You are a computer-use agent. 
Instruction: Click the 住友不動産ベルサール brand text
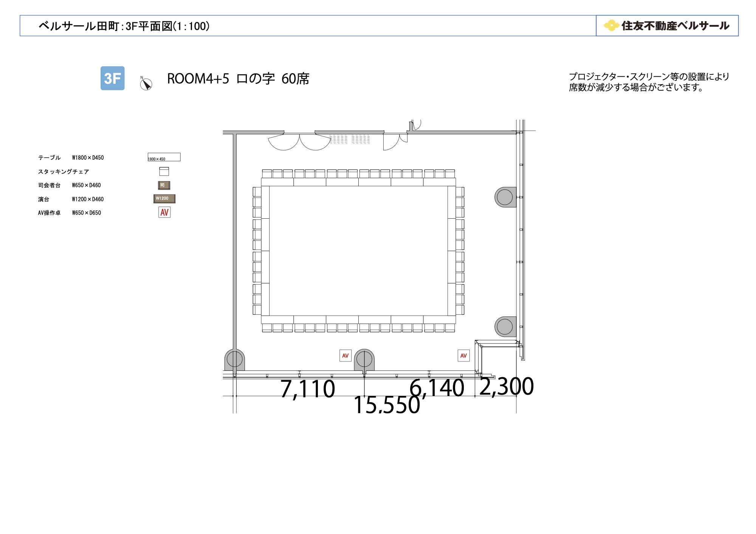pyautogui.click(x=675, y=26)
